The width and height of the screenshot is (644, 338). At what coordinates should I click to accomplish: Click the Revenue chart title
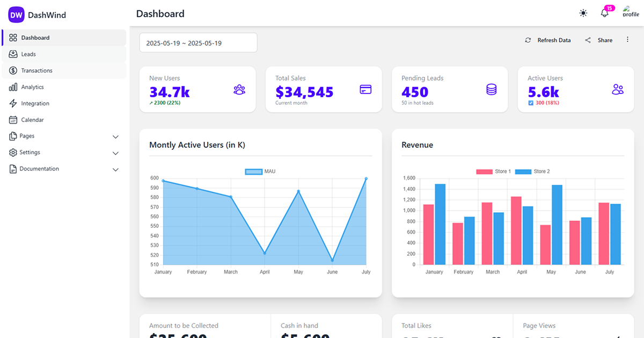[417, 145]
